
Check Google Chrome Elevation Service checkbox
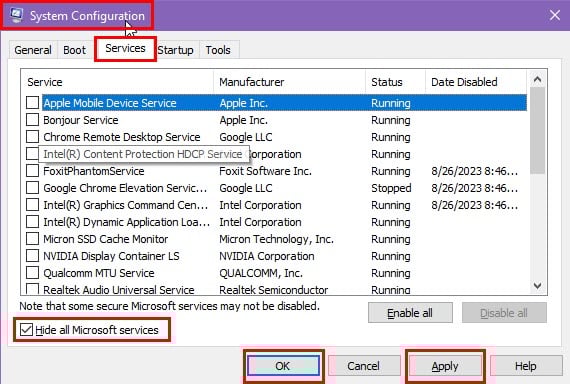[x=32, y=188]
